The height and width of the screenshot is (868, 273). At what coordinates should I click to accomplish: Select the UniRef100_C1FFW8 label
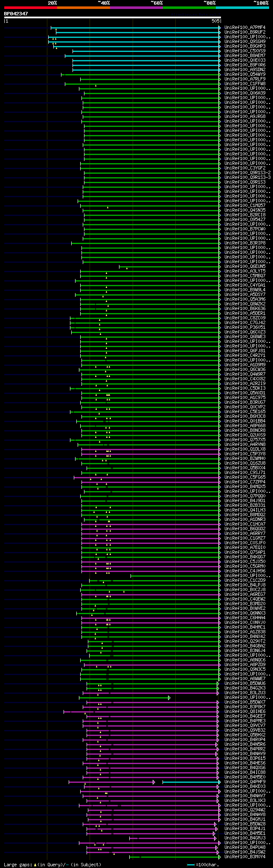[245, 84]
